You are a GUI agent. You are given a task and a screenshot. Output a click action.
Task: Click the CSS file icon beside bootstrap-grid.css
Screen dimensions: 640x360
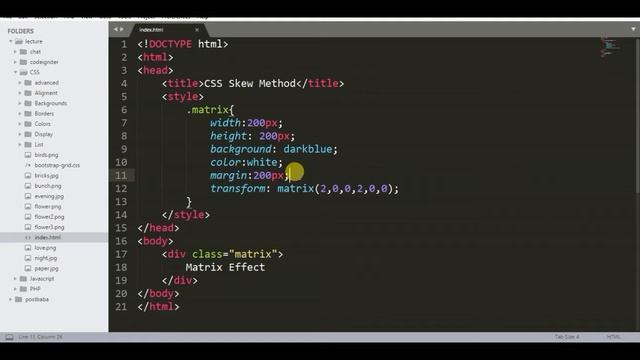tap(28, 165)
